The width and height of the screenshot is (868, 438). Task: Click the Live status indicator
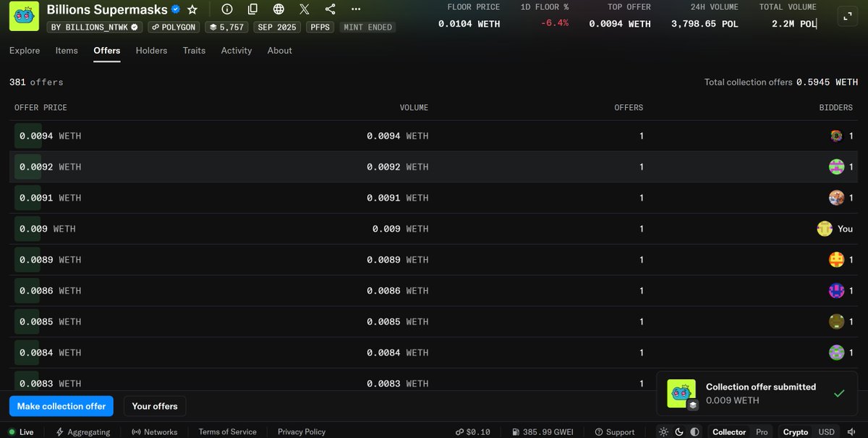[x=21, y=431]
